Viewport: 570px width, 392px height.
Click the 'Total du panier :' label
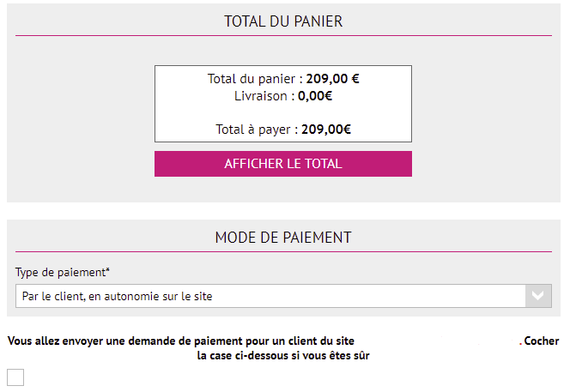(252, 79)
